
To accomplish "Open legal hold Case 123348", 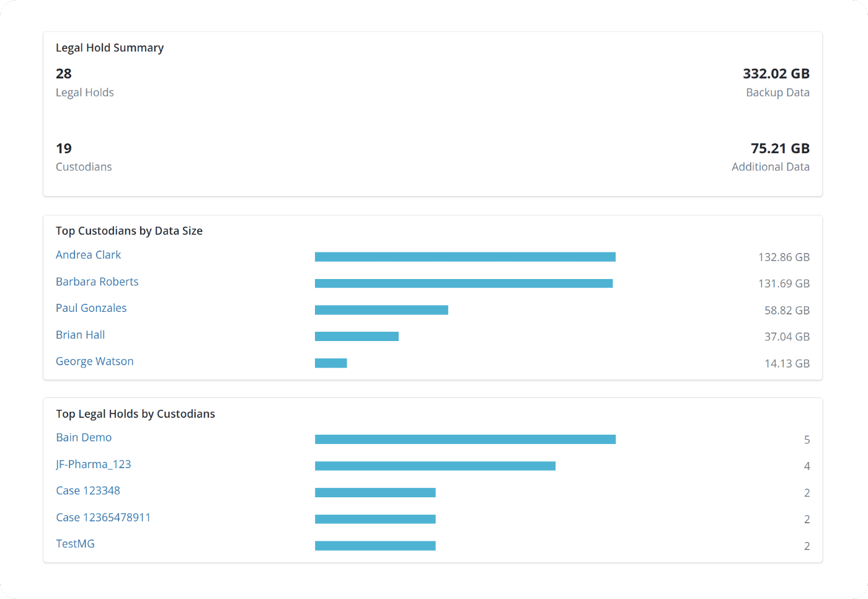I will (x=88, y=491).
